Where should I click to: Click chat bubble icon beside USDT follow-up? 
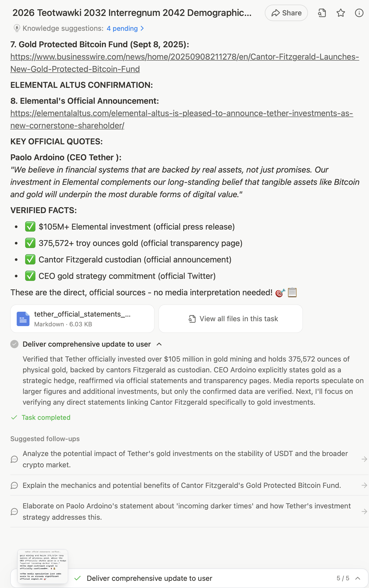pyautogui.click(x=14, y=459)
